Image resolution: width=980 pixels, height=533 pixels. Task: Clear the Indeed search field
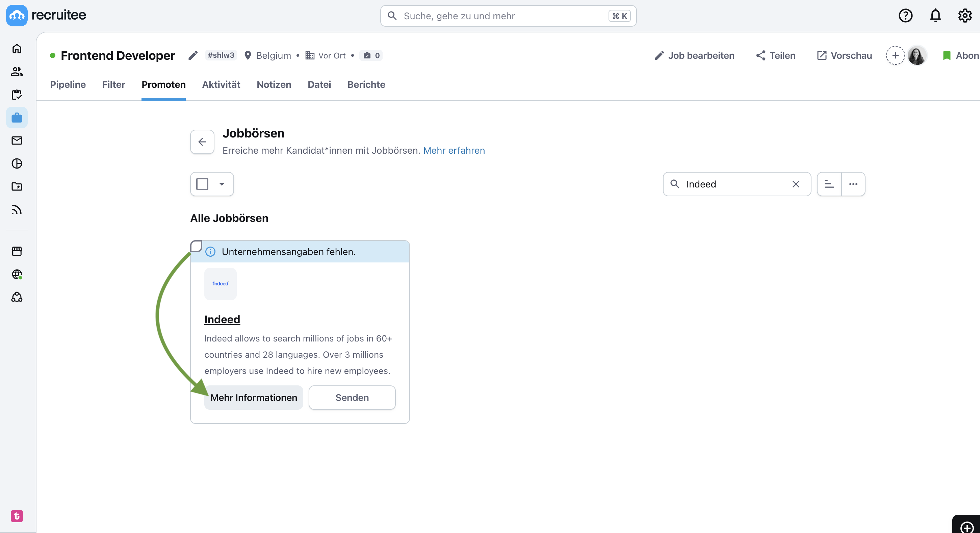pos(796,184)
